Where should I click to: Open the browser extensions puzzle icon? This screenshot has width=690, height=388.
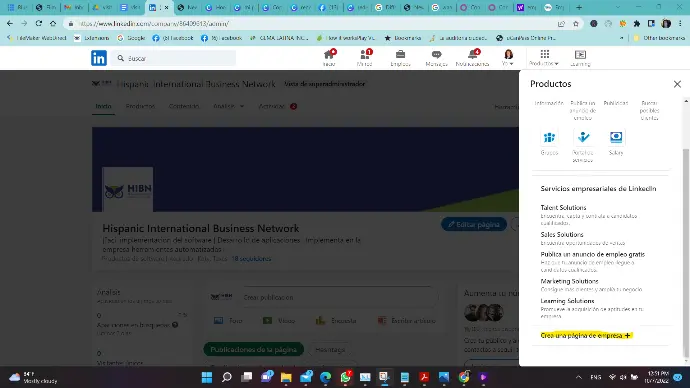(x=637, y=24)
